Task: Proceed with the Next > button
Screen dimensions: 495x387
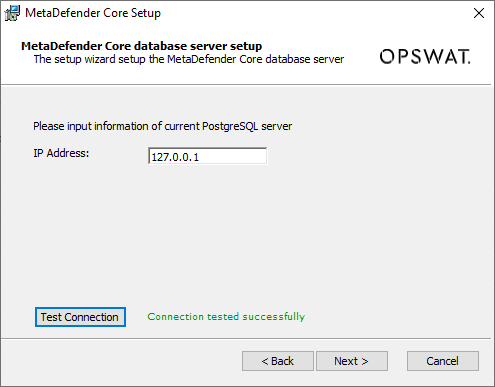Action: 352,361
